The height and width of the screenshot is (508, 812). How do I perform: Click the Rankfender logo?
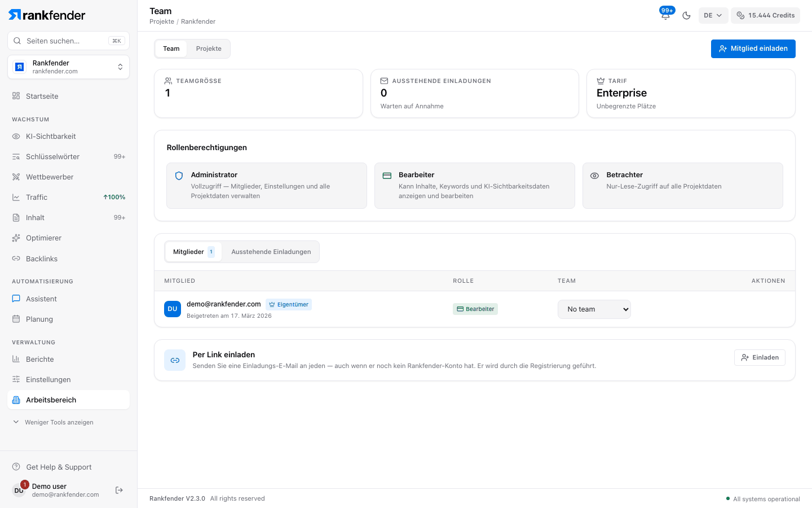[47, 15]
